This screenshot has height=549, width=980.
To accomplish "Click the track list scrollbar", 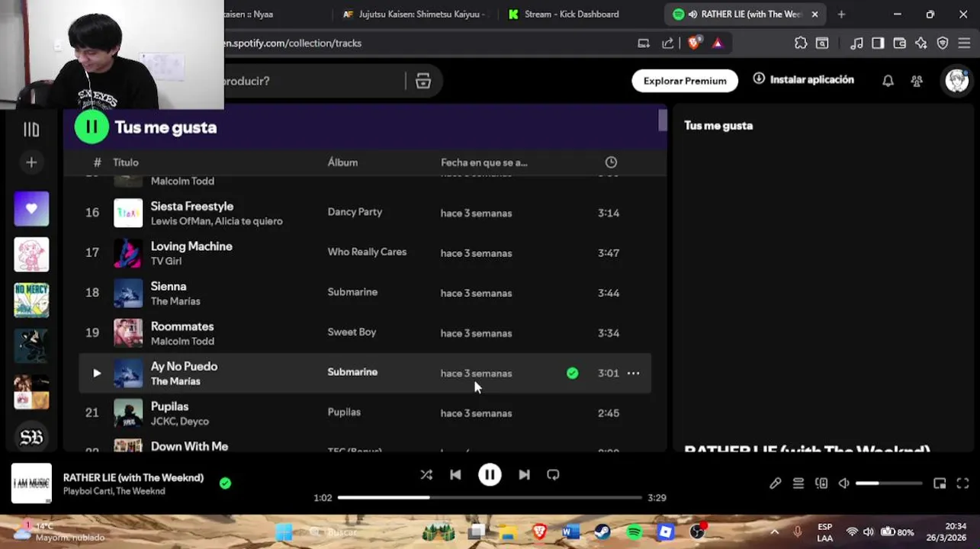I will coord(663,120).
